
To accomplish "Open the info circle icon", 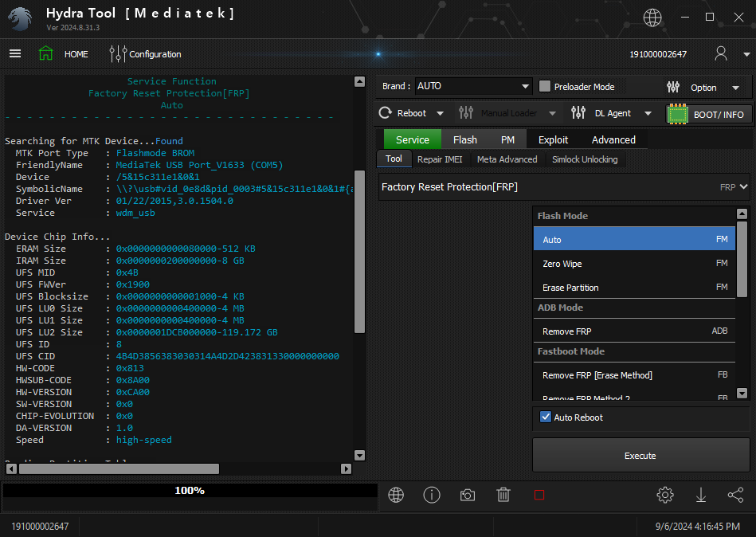I will point(432,495).
